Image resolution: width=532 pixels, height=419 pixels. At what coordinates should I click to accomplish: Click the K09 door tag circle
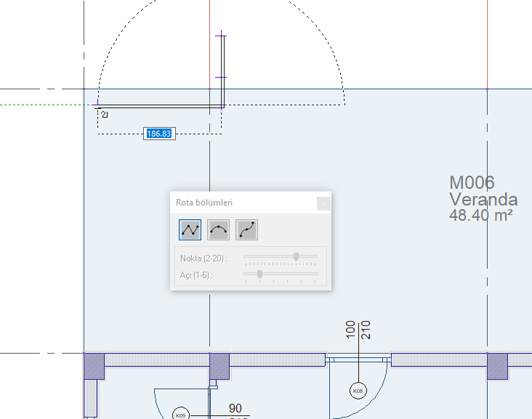tap(180, 415)
